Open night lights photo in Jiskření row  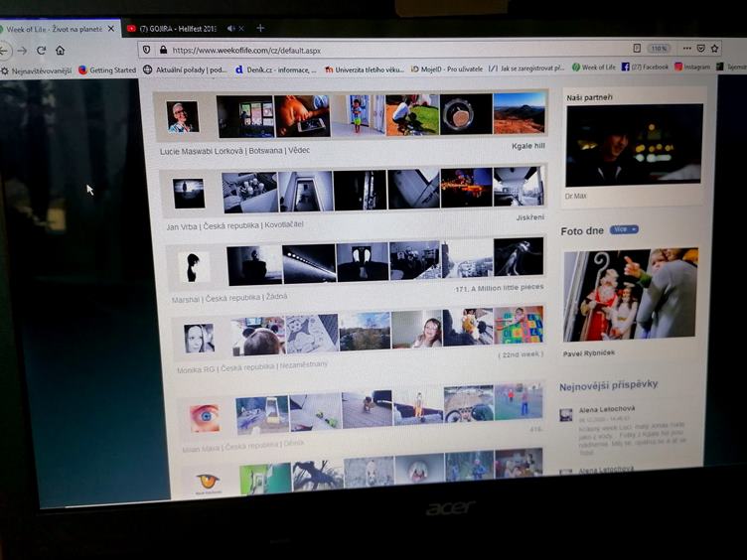pos(466,187)
